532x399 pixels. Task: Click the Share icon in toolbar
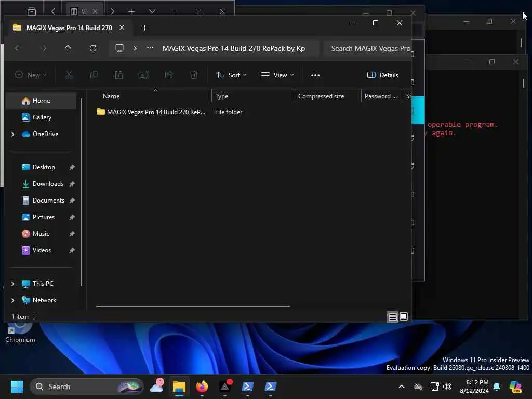(x=169, y=75)
